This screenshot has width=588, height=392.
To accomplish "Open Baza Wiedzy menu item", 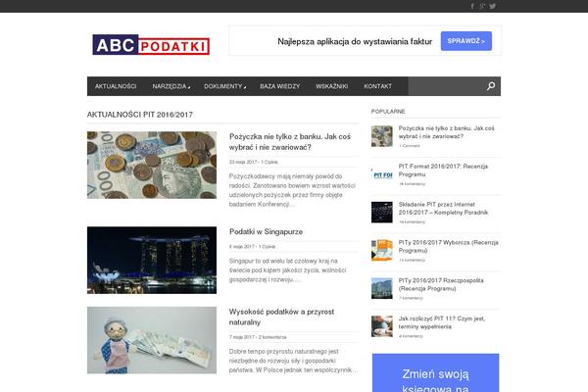I will coord(280,86).
